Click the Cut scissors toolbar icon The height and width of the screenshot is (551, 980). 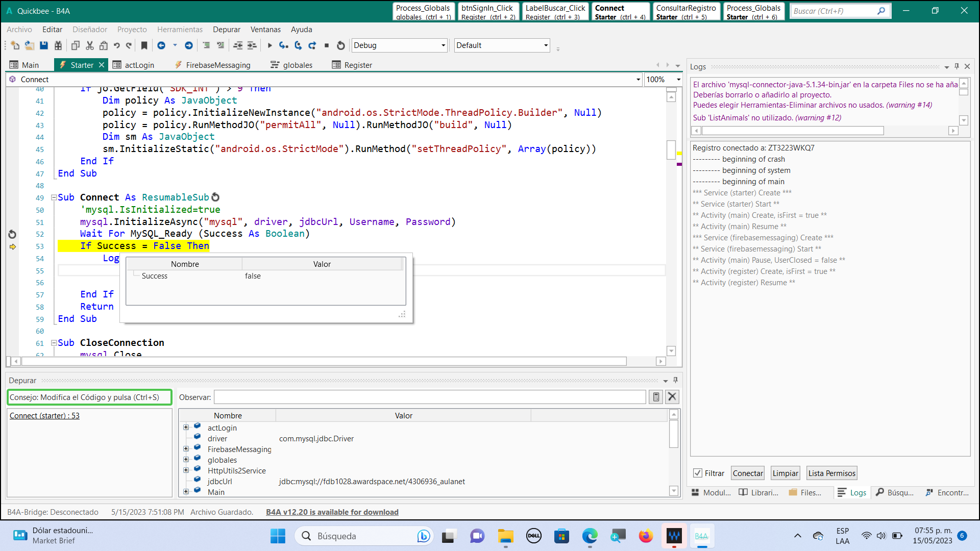tap(90, 45)
